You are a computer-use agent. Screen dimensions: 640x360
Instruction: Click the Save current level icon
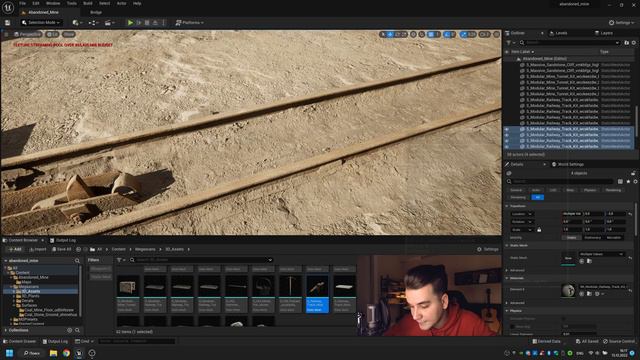click(x=7, y=23)
